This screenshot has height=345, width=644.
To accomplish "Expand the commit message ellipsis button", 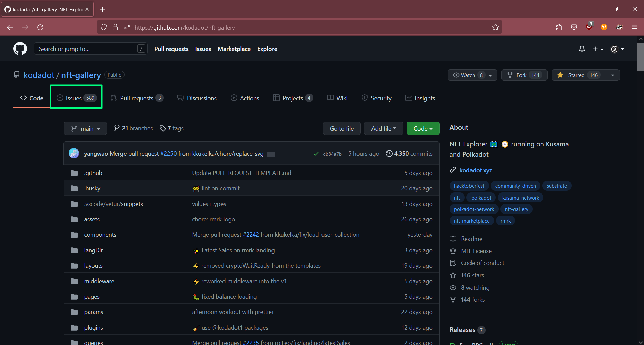I will [x=271, y=154].
